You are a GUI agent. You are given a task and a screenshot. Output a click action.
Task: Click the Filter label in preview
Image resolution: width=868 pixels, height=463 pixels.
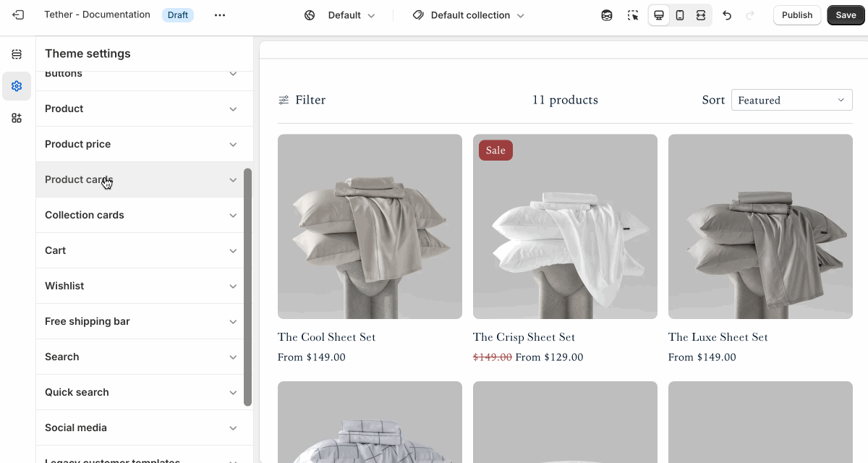point(310,100)
